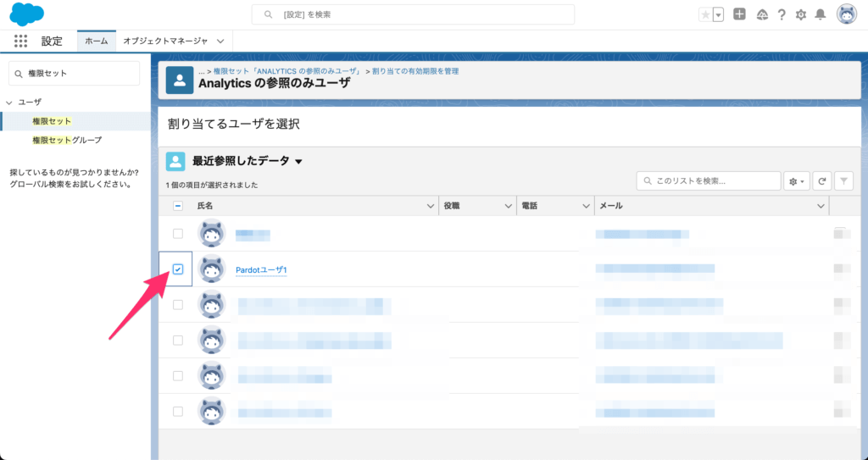868x460 pixels.
Task: Click the Setup global search field
Action: point(413,14)
